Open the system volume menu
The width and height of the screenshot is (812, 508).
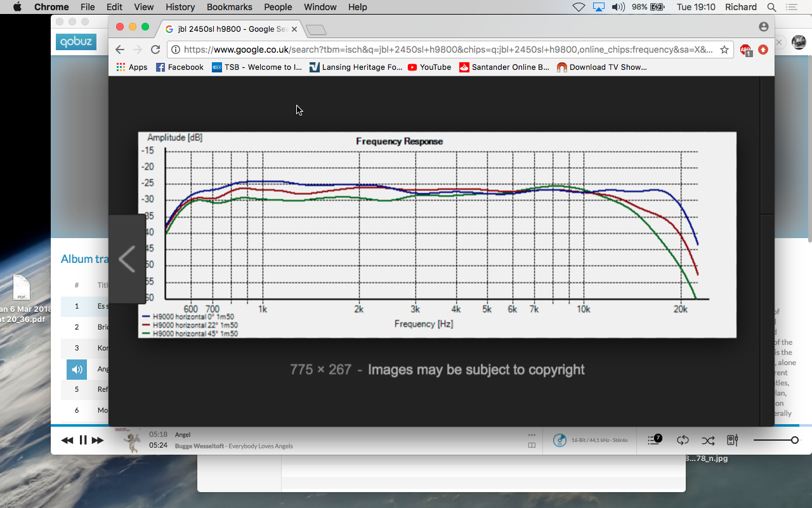[x=618, y=7]
